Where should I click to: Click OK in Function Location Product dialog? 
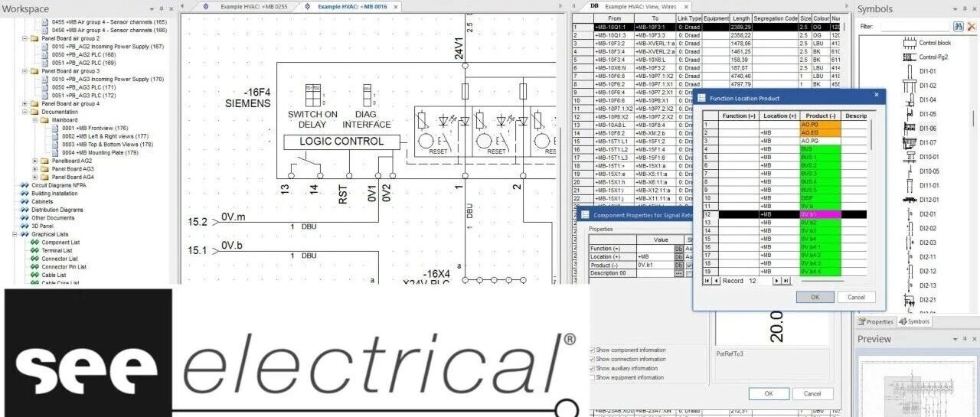click(x=815, y=297)
